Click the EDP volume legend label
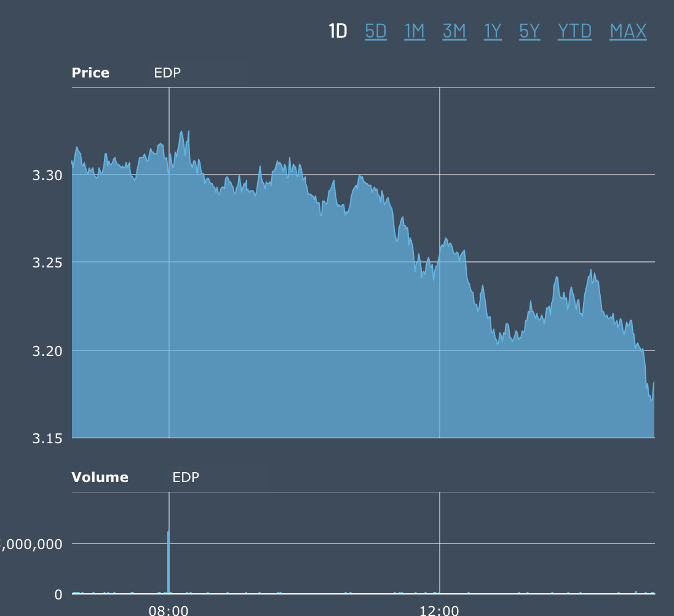This screenshot has height=616, width=674. (186, 478)
